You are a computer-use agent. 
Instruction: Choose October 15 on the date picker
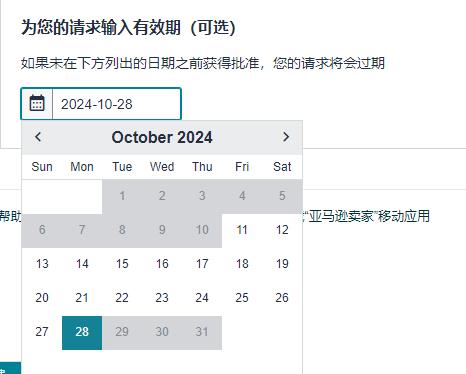(x=122, y=264)
